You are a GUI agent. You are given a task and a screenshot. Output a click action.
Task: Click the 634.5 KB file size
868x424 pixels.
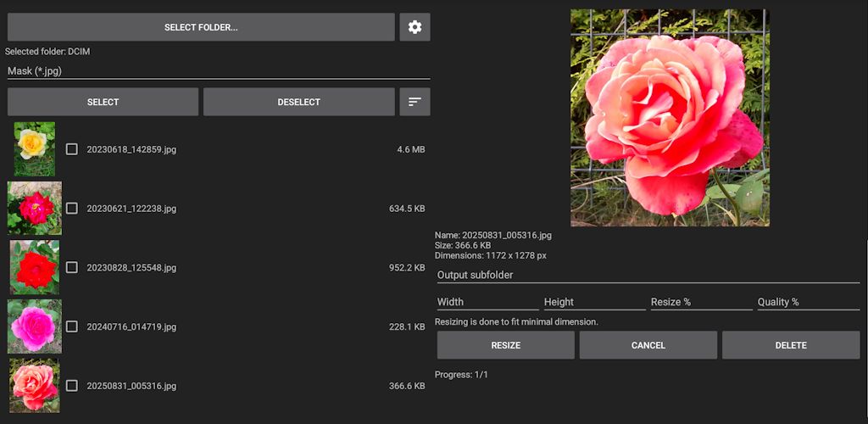point(407,209)
